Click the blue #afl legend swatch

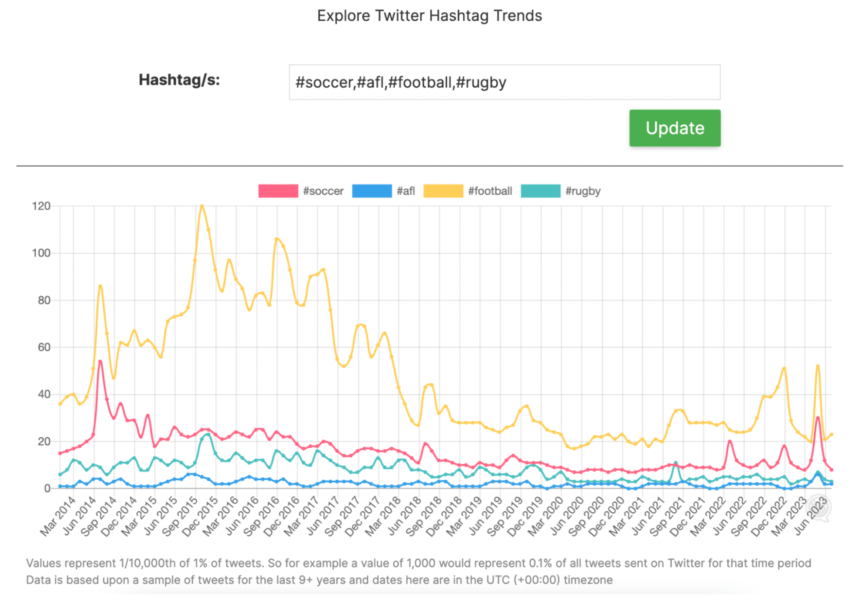[x=371, y=191]
